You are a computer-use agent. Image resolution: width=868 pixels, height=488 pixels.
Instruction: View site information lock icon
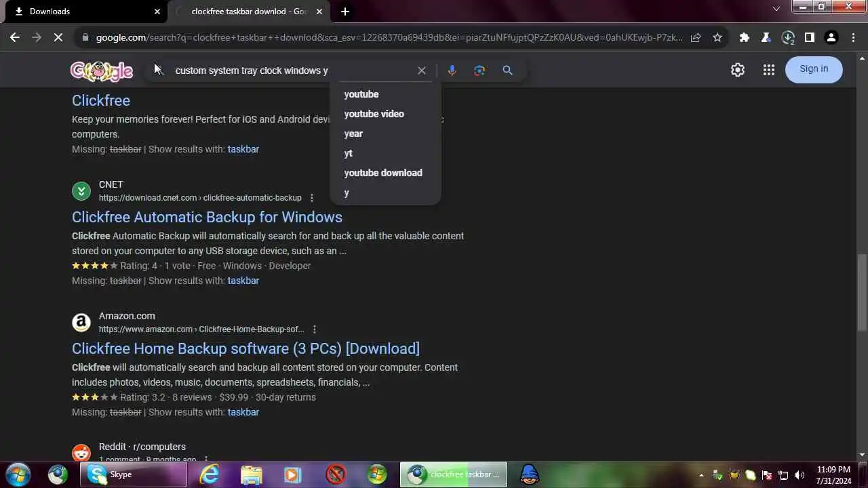[x=85, y=38]
